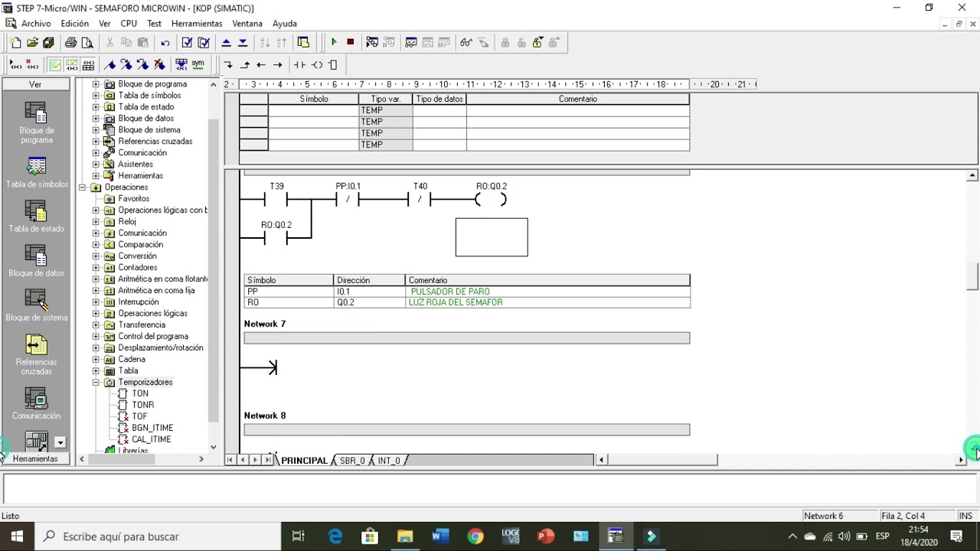This screenshot has width=980, height=551.
Task: Open print preview from the toolbar
Action: tap(87, 43)
